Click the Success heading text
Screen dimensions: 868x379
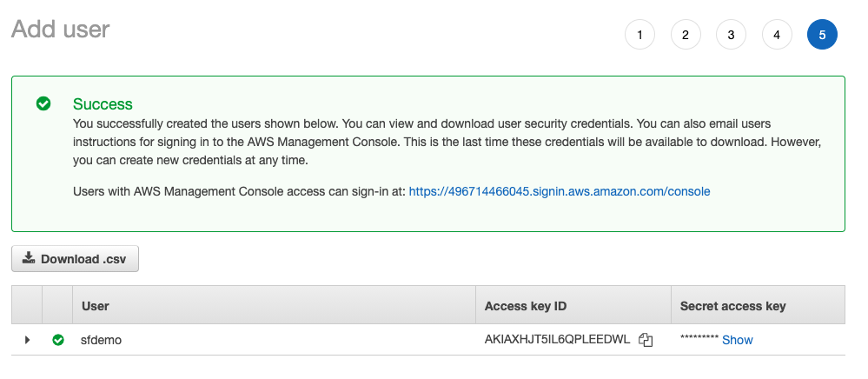coord(103,104)
